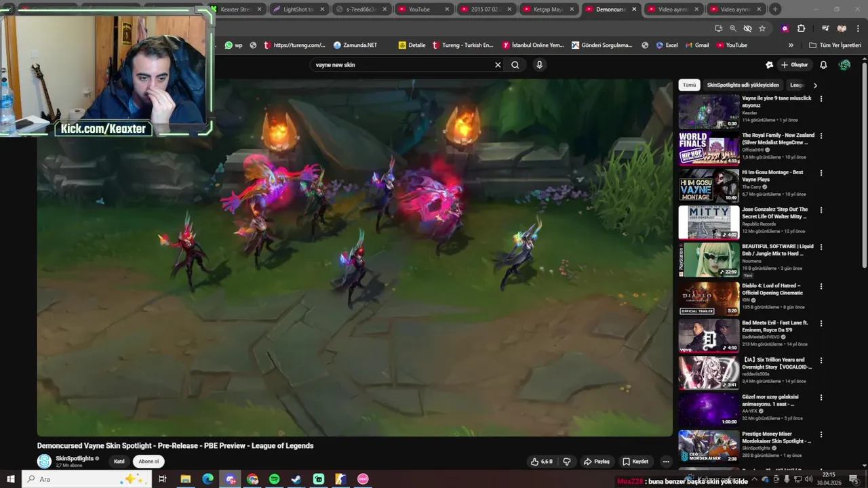Click the 'Abone ol' subscribe button

coord(149,462)
